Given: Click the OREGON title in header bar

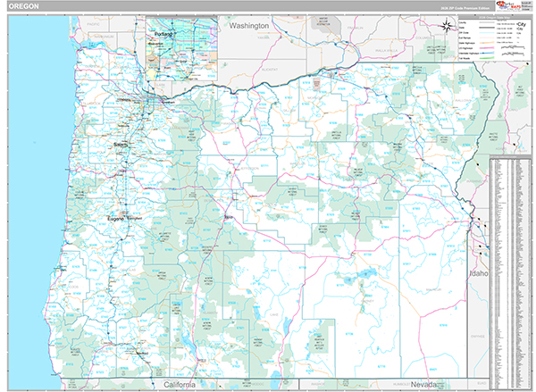Looking at the screenshot, I should [23, 6].
